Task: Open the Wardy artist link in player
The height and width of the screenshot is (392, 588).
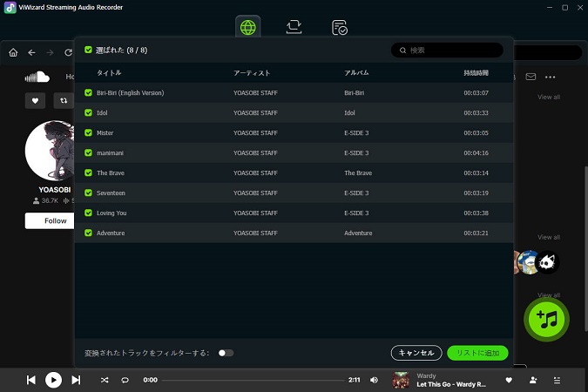Action: [426, 375]
